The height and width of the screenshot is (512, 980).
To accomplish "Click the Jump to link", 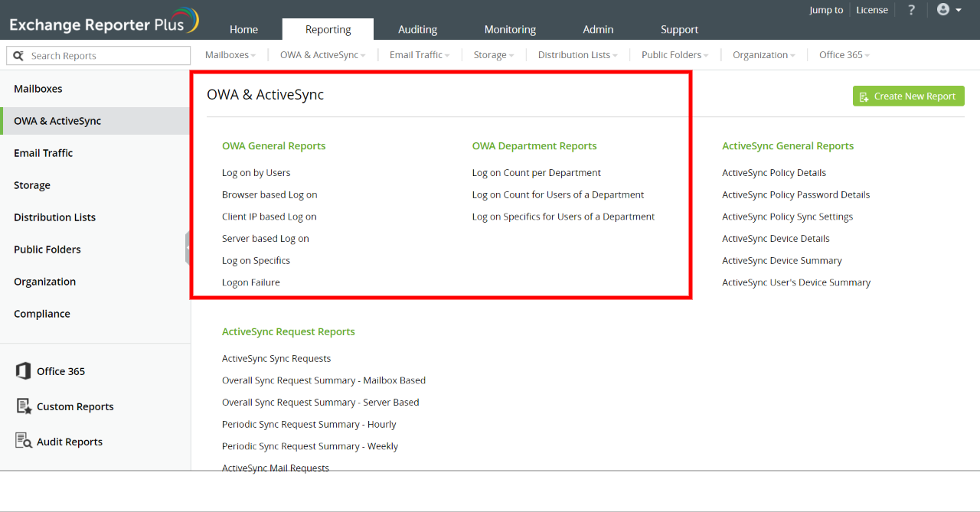I will (826, 10).
